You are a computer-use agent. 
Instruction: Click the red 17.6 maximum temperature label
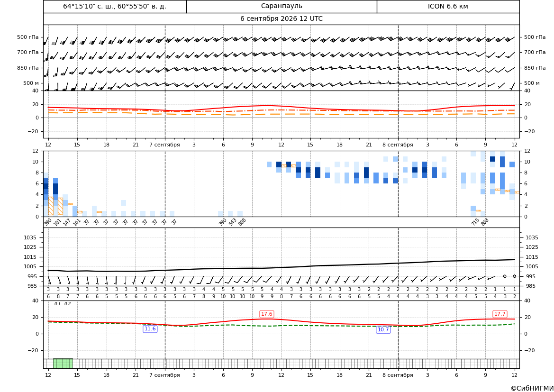[266, 314]
